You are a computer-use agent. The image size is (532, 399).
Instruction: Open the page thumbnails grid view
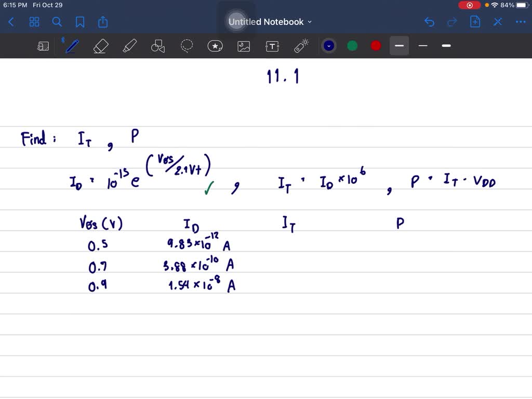pos(34,22)
